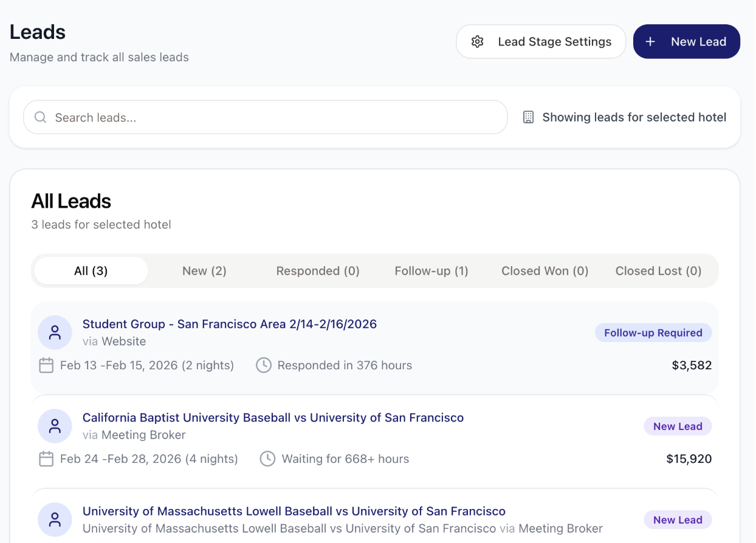Open the Student Group San Francisco lead
This screenshot has height=543, width=756.
pos(230,324)
